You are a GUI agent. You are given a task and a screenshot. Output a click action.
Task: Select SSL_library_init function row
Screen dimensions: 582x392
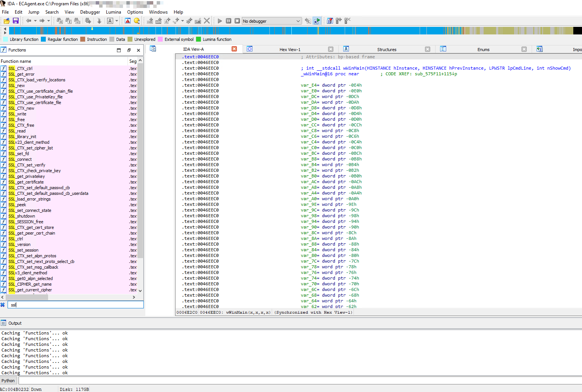tap(68, 137)
